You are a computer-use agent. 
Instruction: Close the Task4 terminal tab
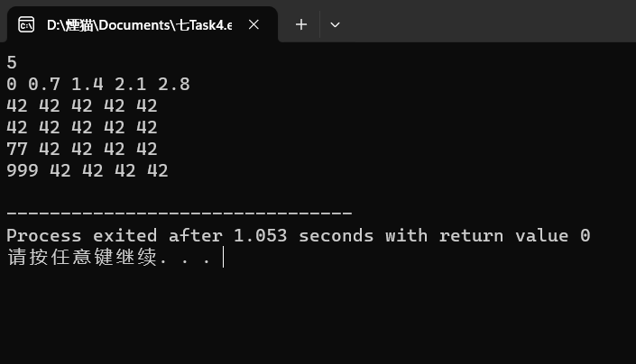[254, 24]
